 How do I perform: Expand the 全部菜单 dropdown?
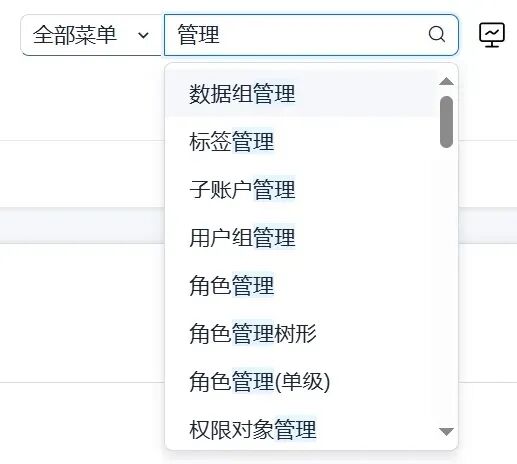click(x=91, y=35)
